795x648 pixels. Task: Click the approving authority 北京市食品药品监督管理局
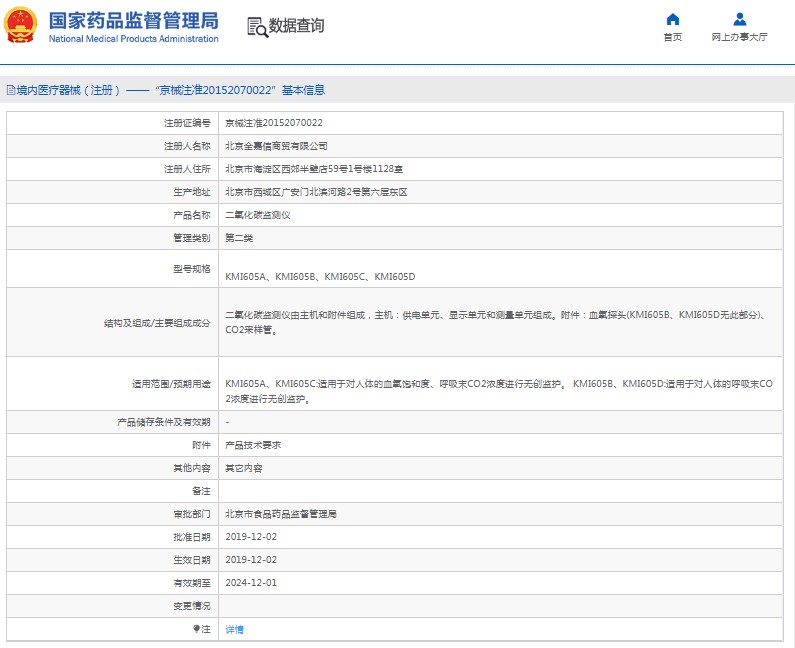click(281, 514)
